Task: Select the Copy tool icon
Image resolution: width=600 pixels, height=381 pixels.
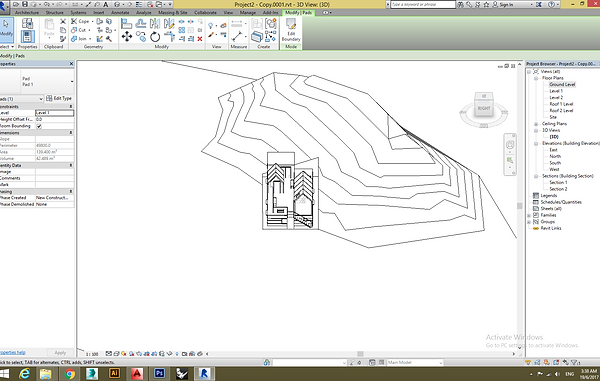Action: point(141,37)
